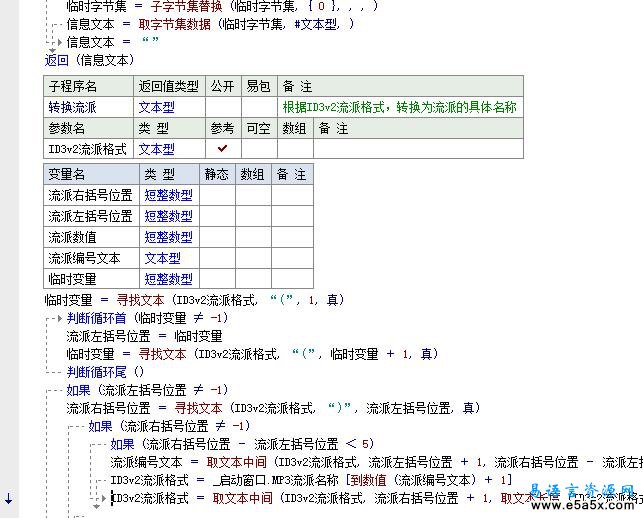
Task: Click the 变量名 header cell
Action: coord(91,174)
